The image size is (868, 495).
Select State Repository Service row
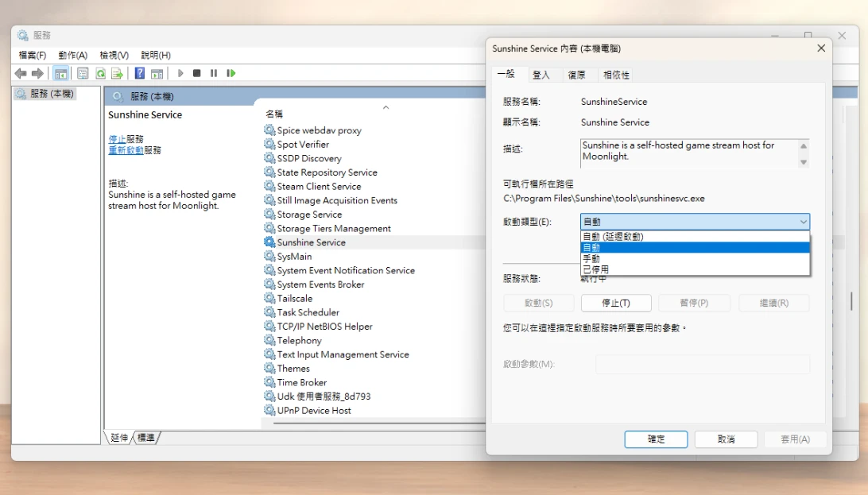pos(327,172)
